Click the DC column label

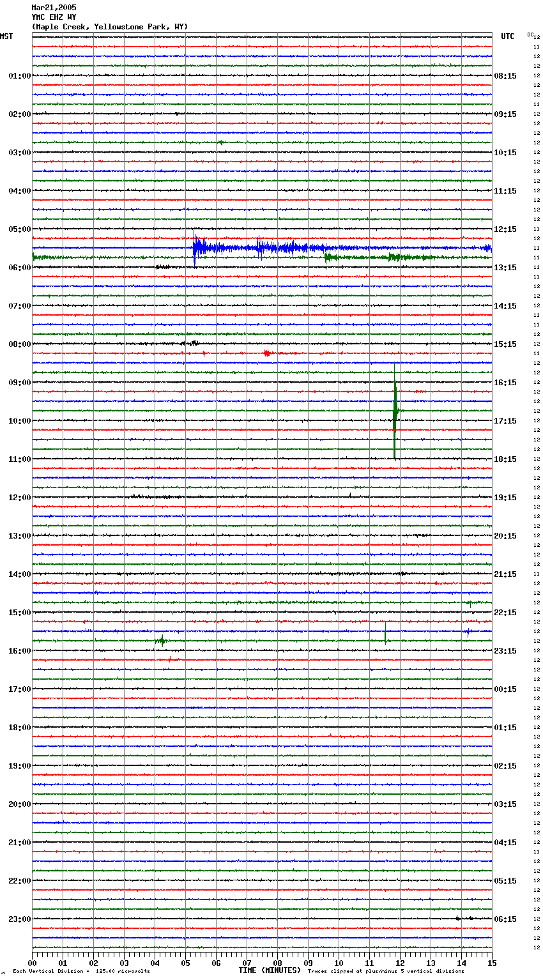[x=530, y=34]
